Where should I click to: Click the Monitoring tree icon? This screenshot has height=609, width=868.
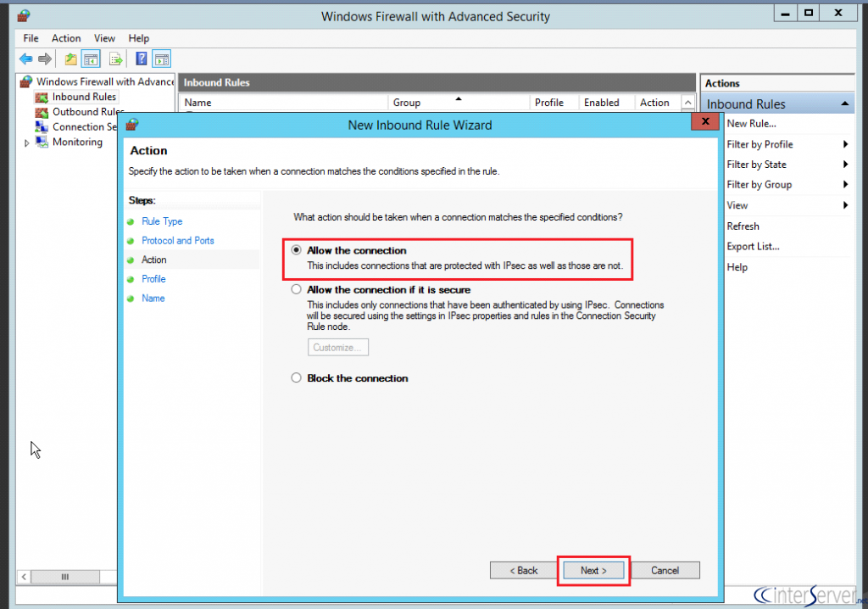[42, 142]
